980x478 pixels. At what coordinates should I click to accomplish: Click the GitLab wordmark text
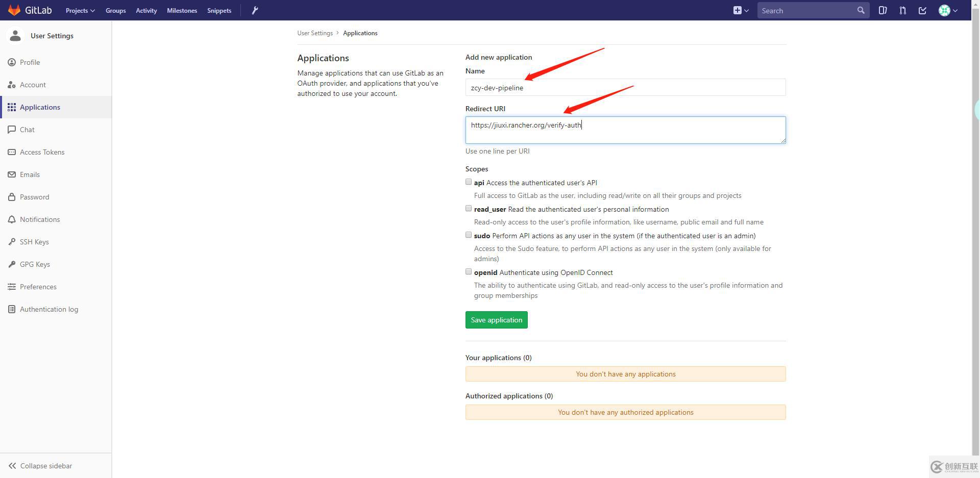click(x=38, y=10)
